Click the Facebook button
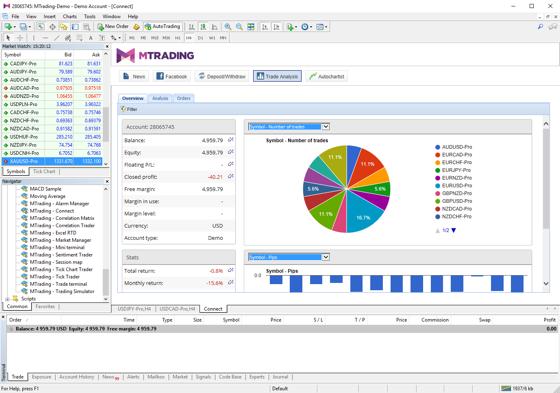Image resolution: width=560 pixels, height=393 pixels. pos(172,76)
